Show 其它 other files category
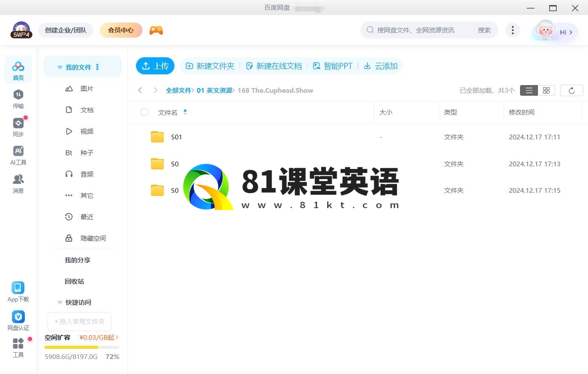 tap(80, 195)
